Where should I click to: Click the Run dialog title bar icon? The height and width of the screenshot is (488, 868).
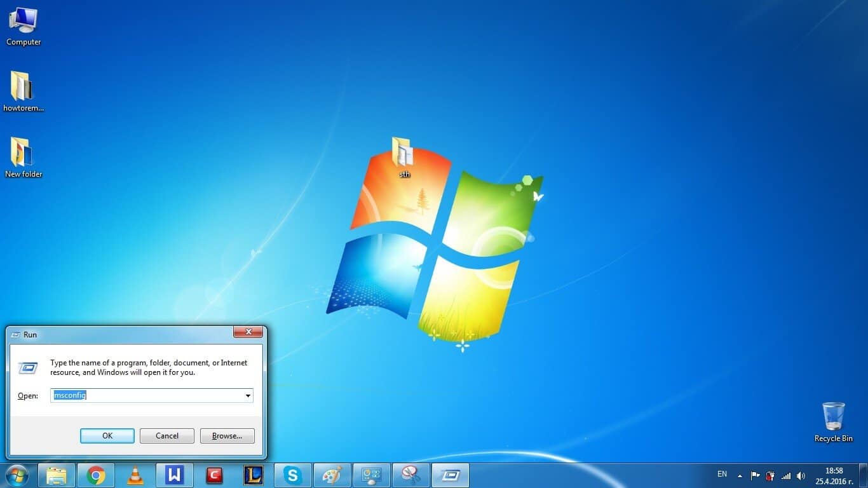pyautogui.click(x=16, y=335)
